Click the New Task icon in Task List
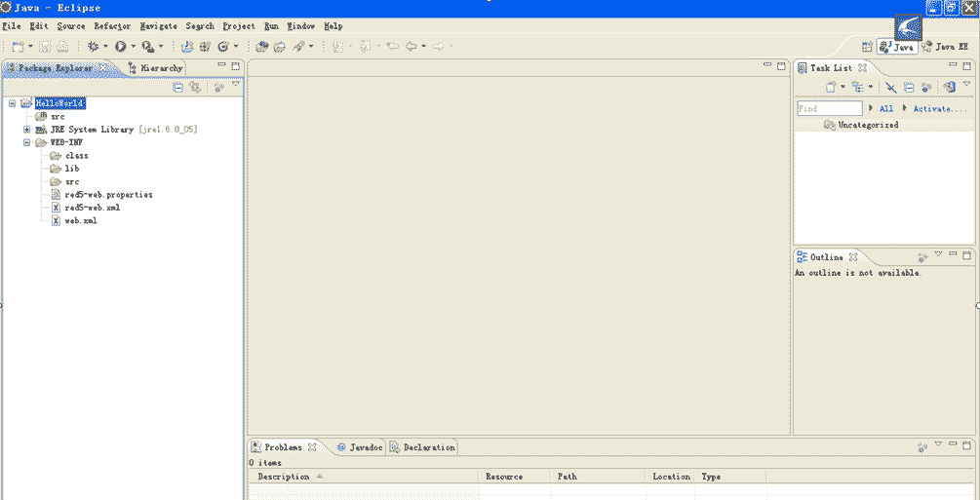The width and height of the screenshot is (980, 500). 830,87
